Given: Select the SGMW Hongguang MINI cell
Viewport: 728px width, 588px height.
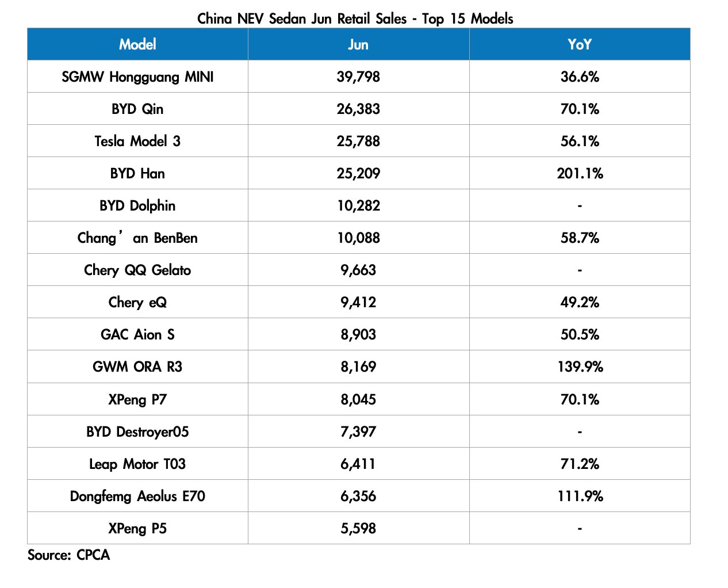Looking at the screenshot, I should [137, 77].
